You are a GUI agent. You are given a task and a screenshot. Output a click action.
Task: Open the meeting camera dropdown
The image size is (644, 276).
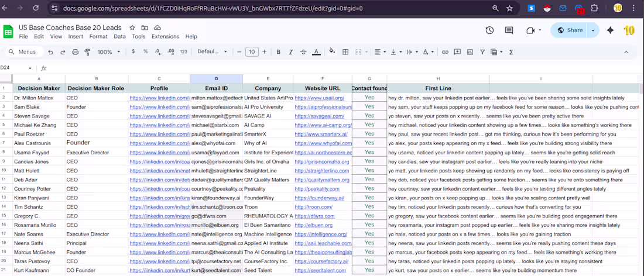click(x=540, y=30)
